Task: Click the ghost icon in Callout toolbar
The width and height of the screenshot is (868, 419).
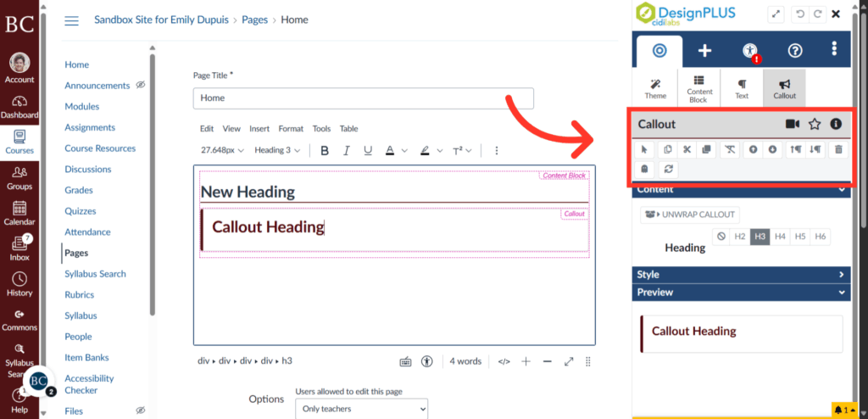Action: tap(644, 169)
